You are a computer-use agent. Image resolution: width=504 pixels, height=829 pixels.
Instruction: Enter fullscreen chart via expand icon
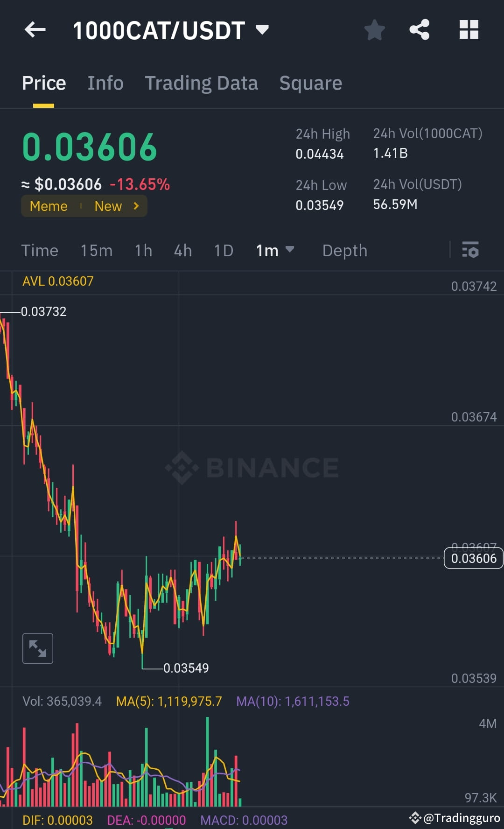[x=37, y=648]
